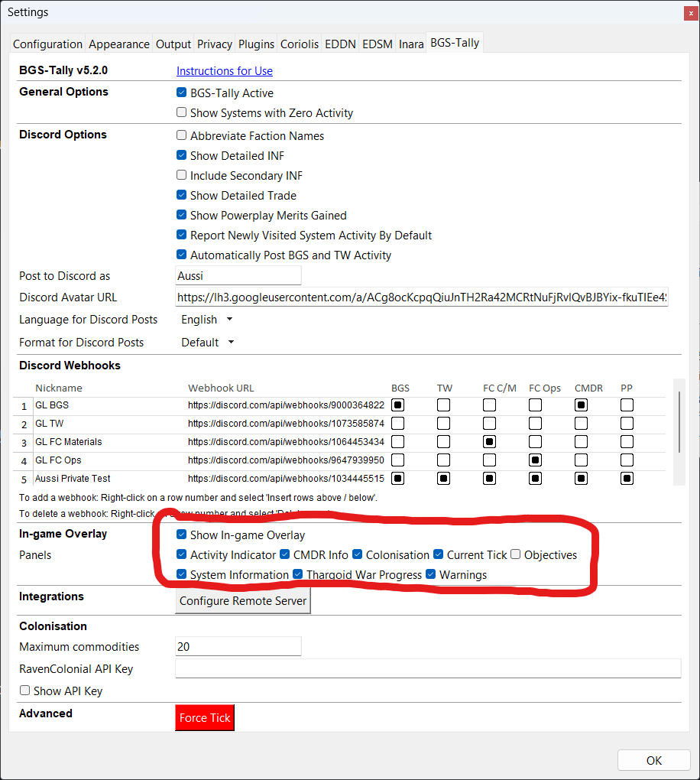Open the Coriolis tab
The width and height of the screenshot is (700, 780).
tap(300, 44)
